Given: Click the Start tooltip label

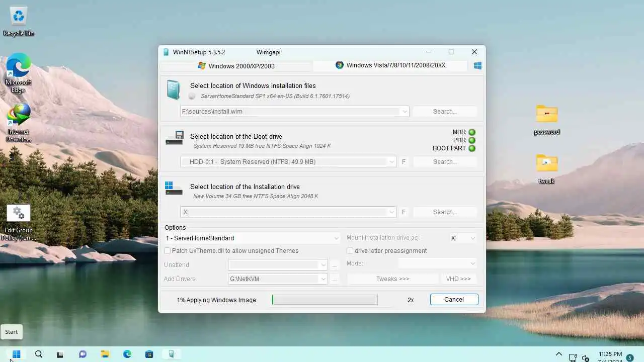Looking at the screenshot, I should (12, 332).
